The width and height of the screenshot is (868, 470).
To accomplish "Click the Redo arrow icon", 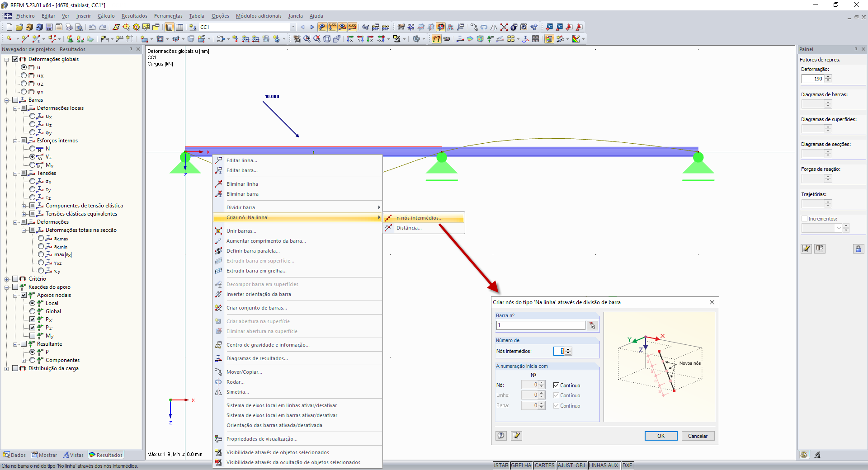I will pyautogui.click(x=103, y=27).
